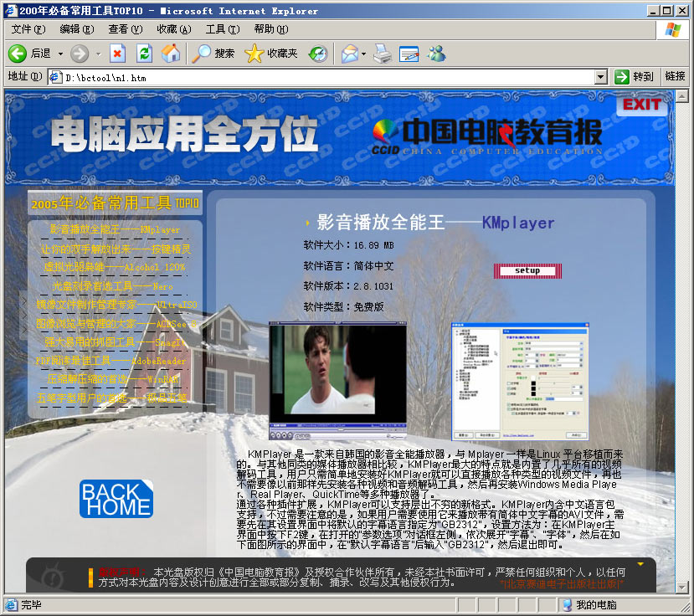Click the vertical scrollbar down arrow
The width and height of the screenshot is (694, 616).
682,587
